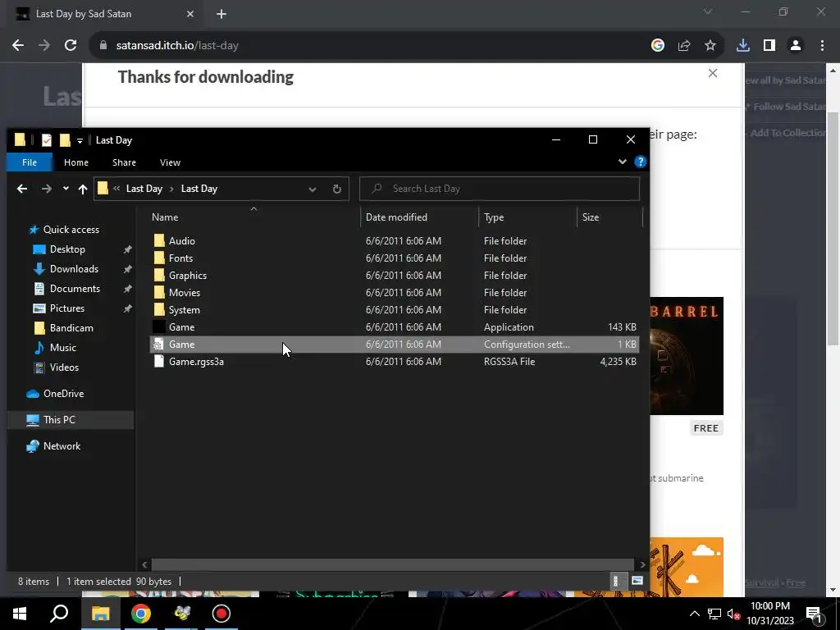
Task: Click first Last Day breadcrumb
Action: click(144, 189)
